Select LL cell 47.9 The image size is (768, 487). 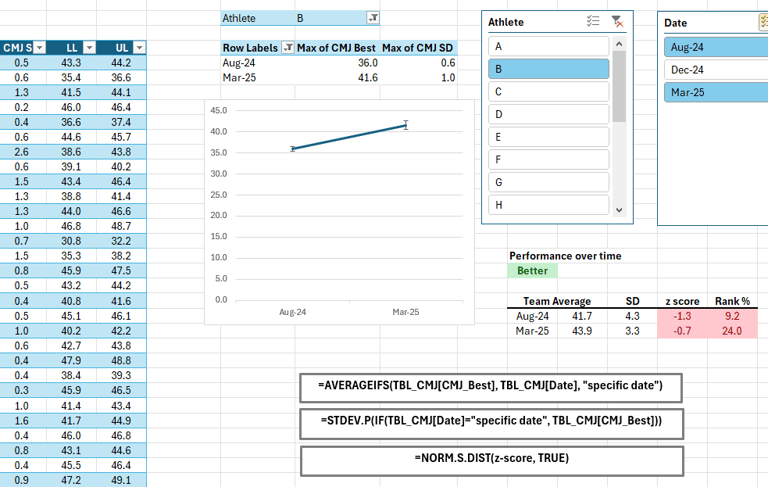pyautogui.click(x=71, y=361)
